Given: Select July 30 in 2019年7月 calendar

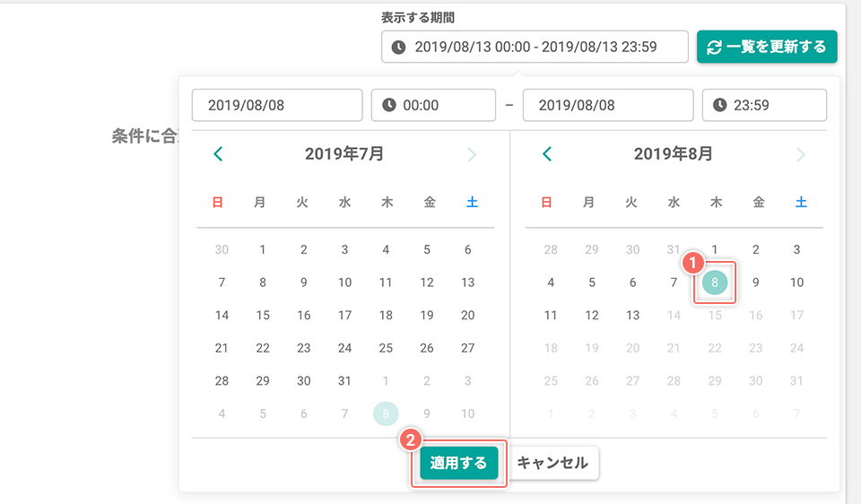Looking at the screenshot, I should (304, 380).
